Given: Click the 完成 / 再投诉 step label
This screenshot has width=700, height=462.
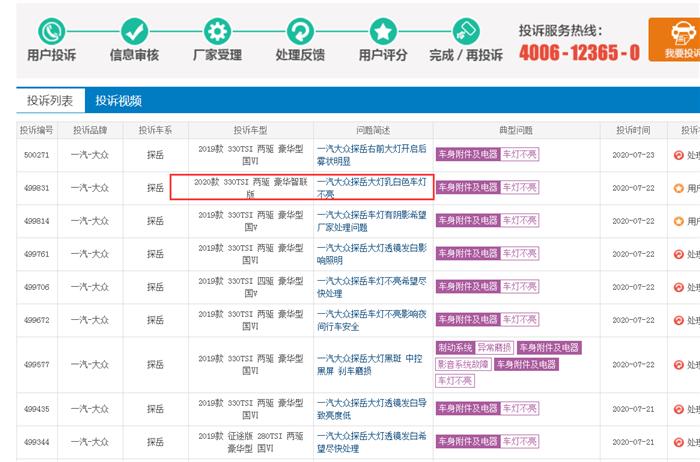Looking at the screenshot, I should (x=466, y=55).
